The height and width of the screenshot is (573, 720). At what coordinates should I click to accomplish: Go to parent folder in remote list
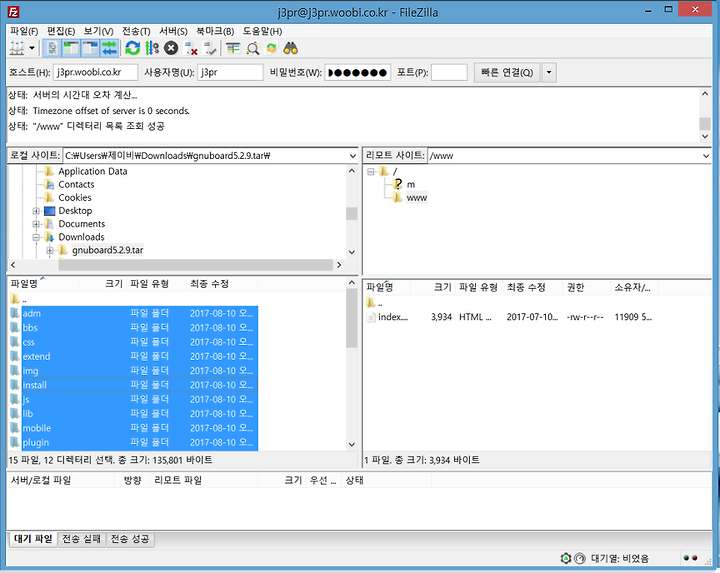[375, 303]
